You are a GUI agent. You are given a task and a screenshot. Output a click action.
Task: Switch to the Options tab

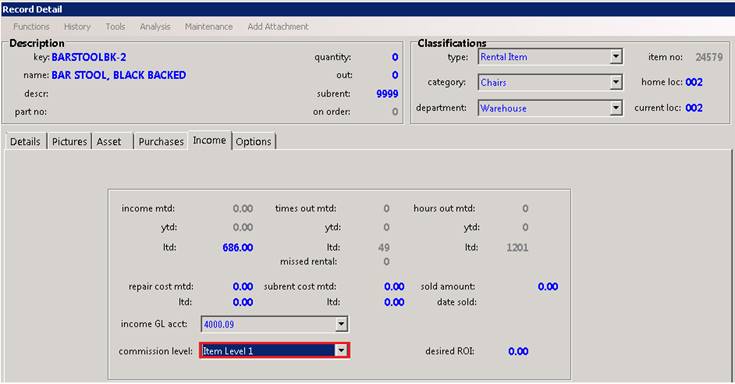pyautogui.click(x=254, y=142)
